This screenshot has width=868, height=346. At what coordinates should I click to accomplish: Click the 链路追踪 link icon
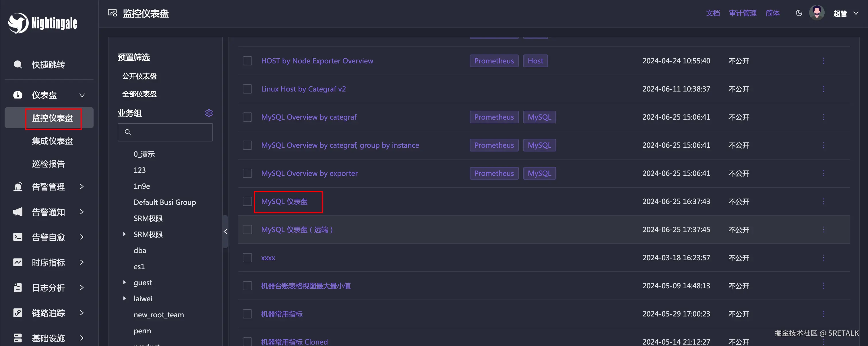pyautogui.click(x=18, y=313)
